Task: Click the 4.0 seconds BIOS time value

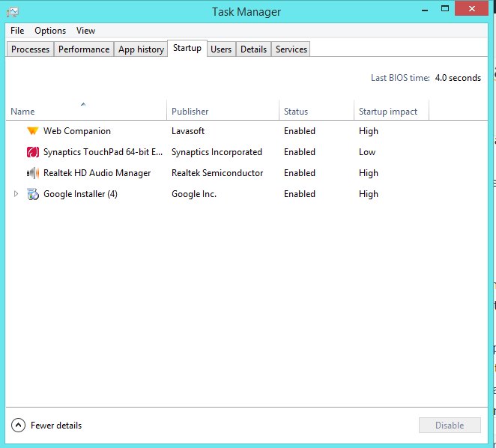Action: point(458,78)
